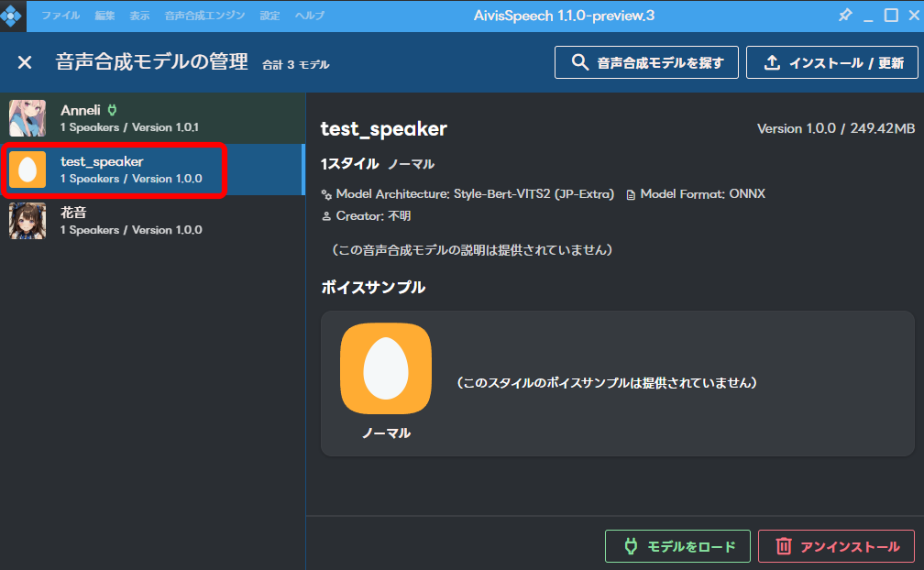The image size is (924, 570).
Task: Click the test_speaker heading title
Action: tap(383, 129)
